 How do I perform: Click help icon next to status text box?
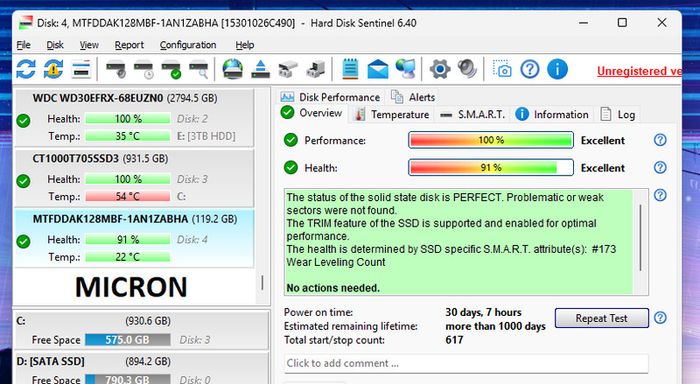tap(660, 195)
